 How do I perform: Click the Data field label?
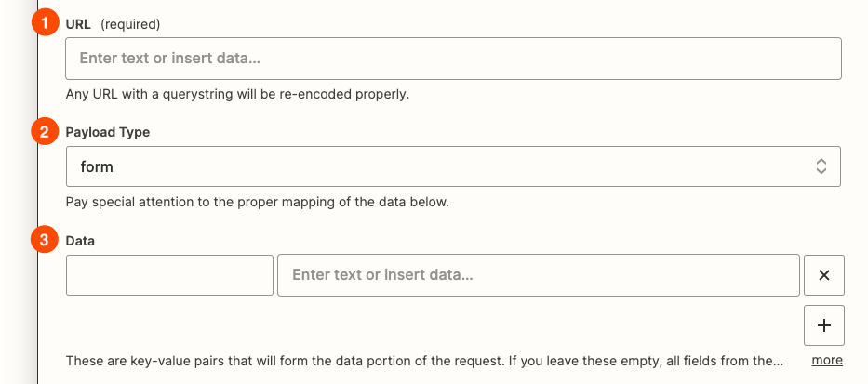click(81, 240)
